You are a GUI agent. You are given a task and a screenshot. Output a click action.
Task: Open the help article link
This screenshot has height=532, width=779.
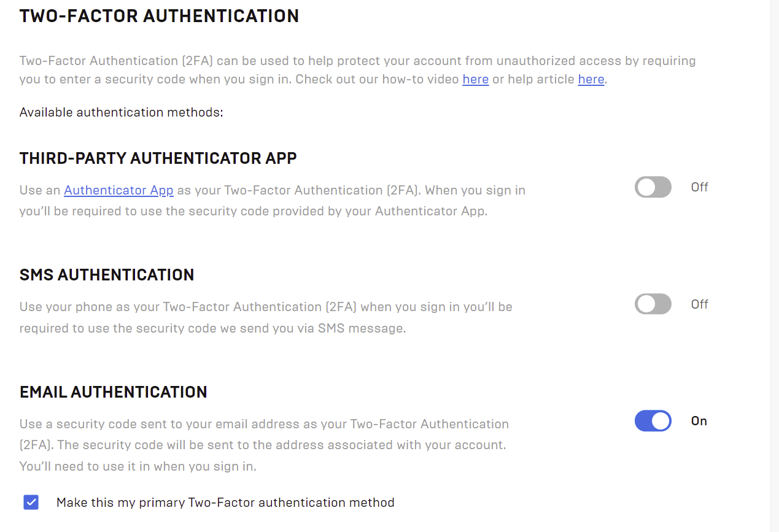click(x=591, y=79)
